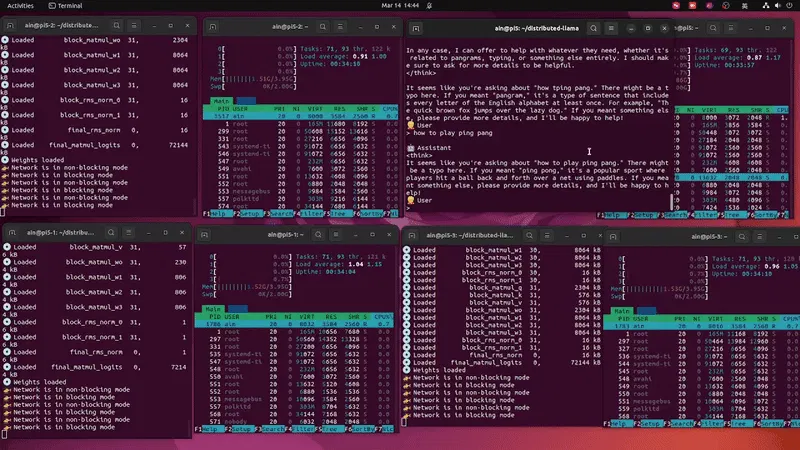Select blue I/O tab in ain@pi5-3: ~ htop
Viewport: 800px width, 450px height.
(646, 311)
